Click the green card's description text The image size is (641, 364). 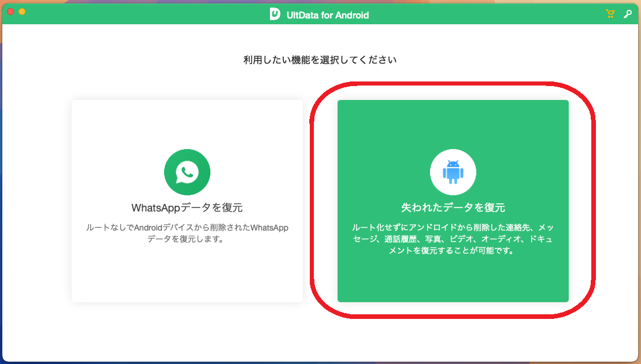453,239
